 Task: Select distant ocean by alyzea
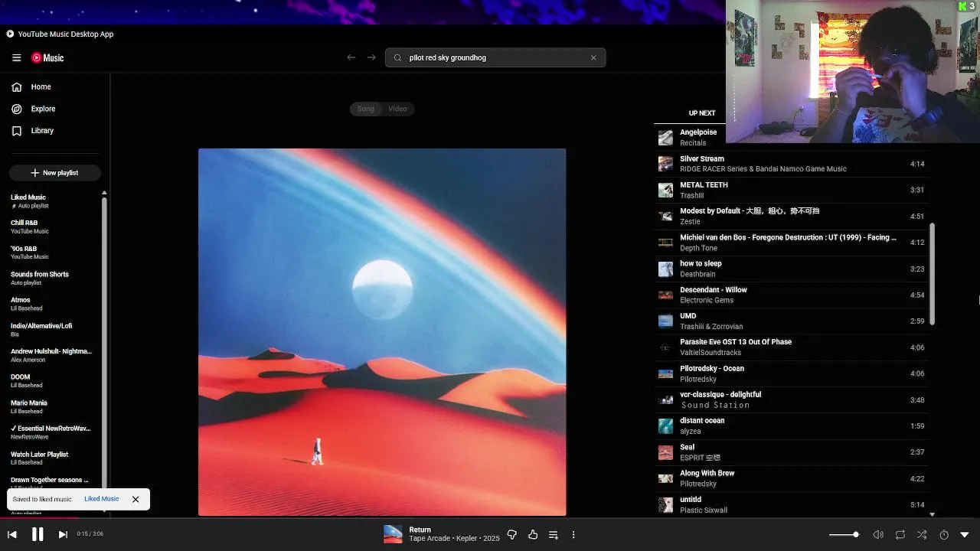pos(791,425)
